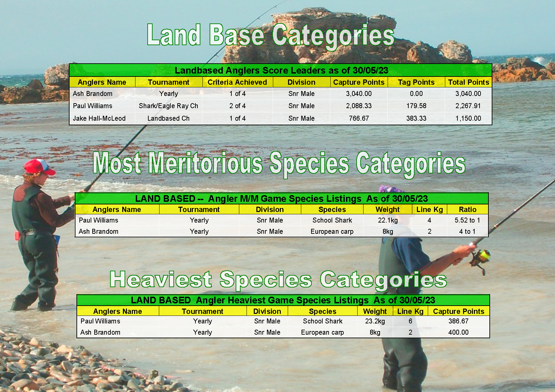Image resolution: width=555 pixels, height=392 pixels.
Task: Click the '22.1kg' weight cell
Action: coord(388,220)
